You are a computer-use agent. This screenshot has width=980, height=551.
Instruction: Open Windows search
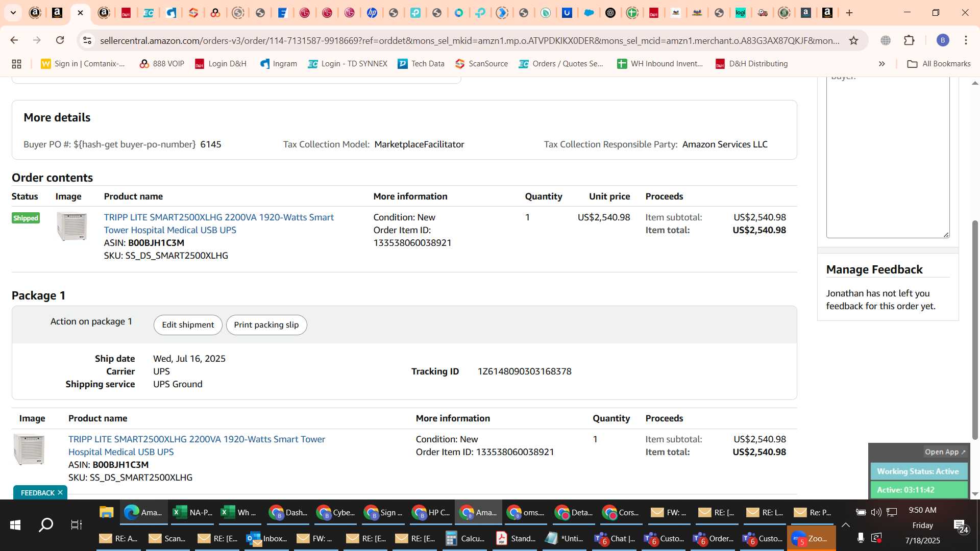pyautogui.click(x=46, y=524)
